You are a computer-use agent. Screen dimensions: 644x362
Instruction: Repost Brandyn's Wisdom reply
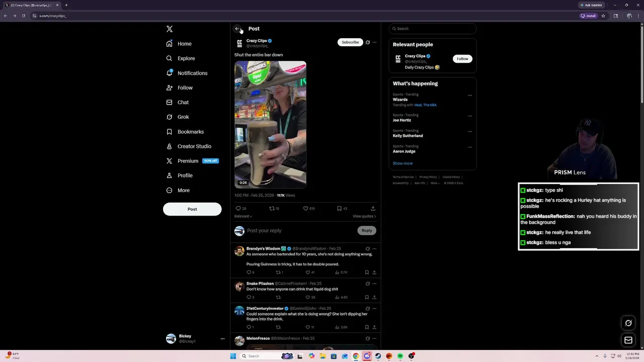click(x=279, y=273)
